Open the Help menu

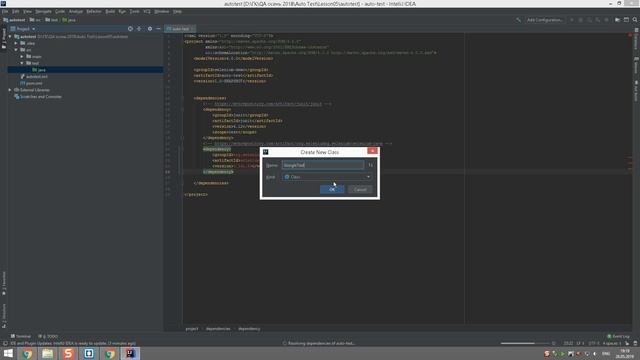177,11
